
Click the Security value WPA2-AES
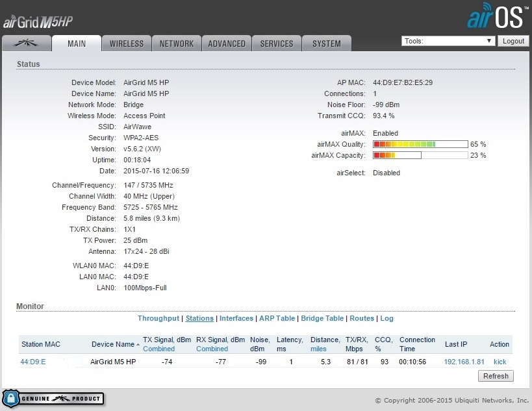141,138
